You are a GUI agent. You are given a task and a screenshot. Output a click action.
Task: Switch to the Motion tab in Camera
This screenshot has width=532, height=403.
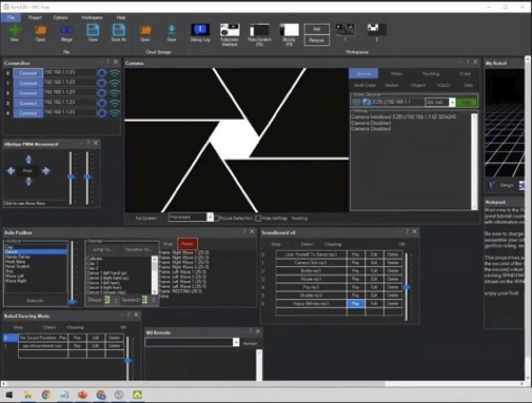click(x=392, y=85)
